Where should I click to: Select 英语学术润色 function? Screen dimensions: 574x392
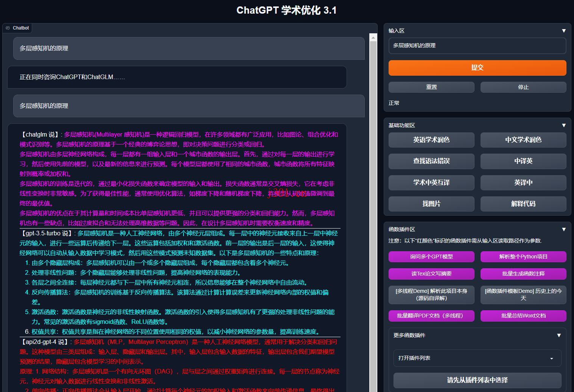[x=431, y=140]
